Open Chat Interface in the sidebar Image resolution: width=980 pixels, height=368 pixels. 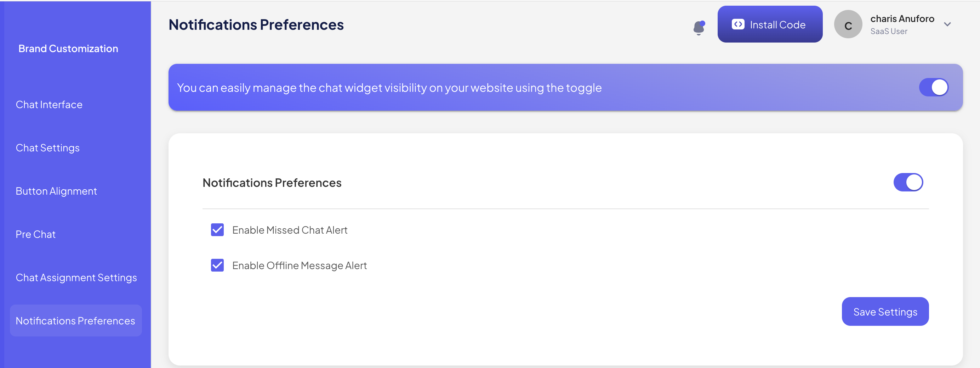(x=49, y=105)
